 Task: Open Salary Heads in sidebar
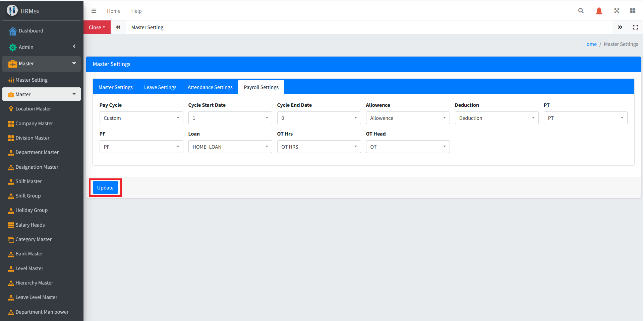coord(30,225)
